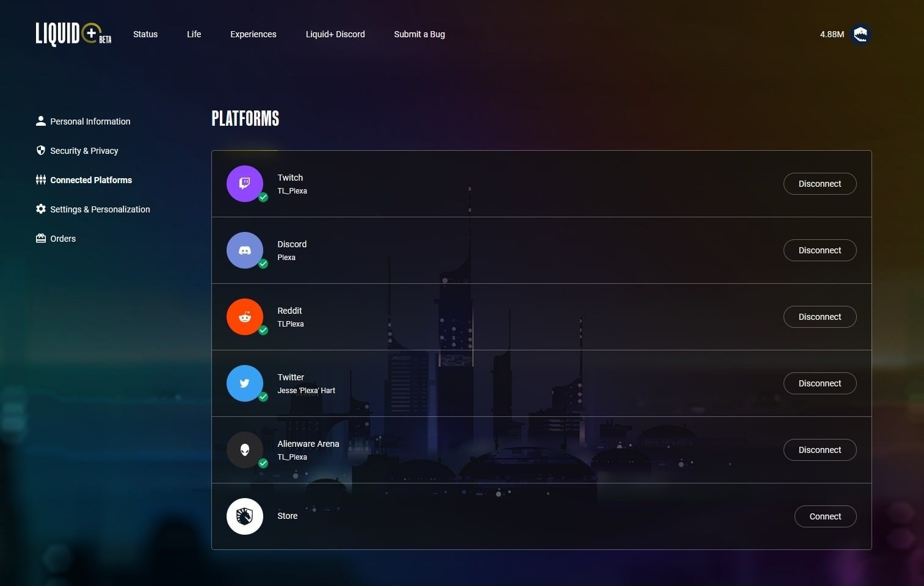Click the Alienware Arena icon
This screenshot has height=586, width=924.
coord(244,449)
